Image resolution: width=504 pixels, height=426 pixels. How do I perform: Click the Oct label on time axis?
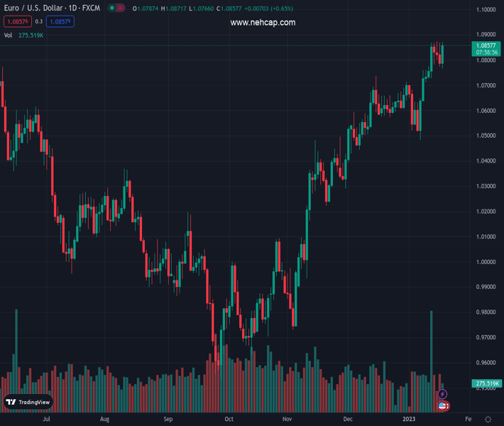click(229, 420)
